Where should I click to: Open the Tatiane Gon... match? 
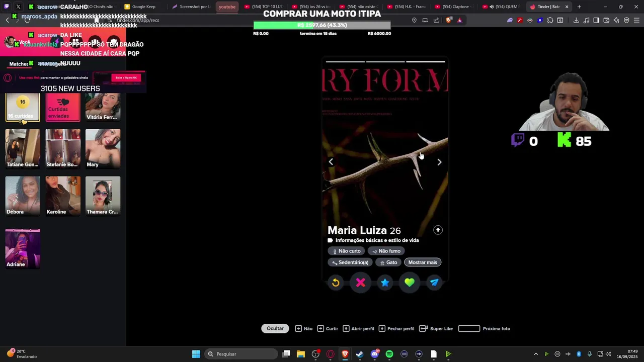click(23, 149)
